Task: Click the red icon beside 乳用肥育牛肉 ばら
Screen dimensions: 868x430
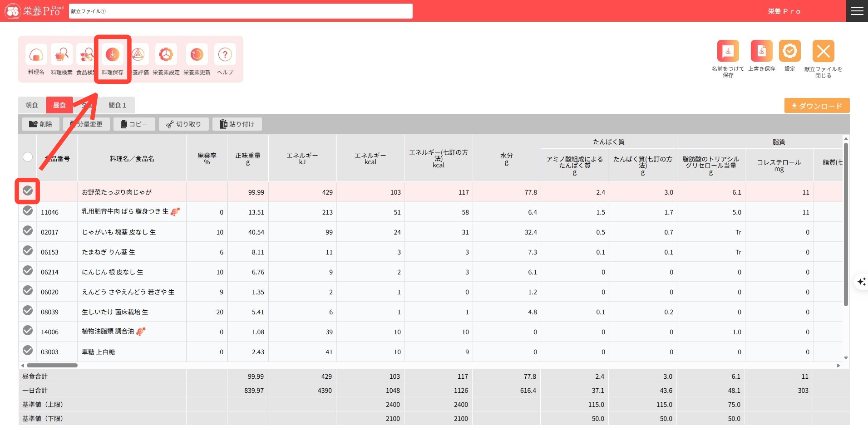Action: (175, 212)
